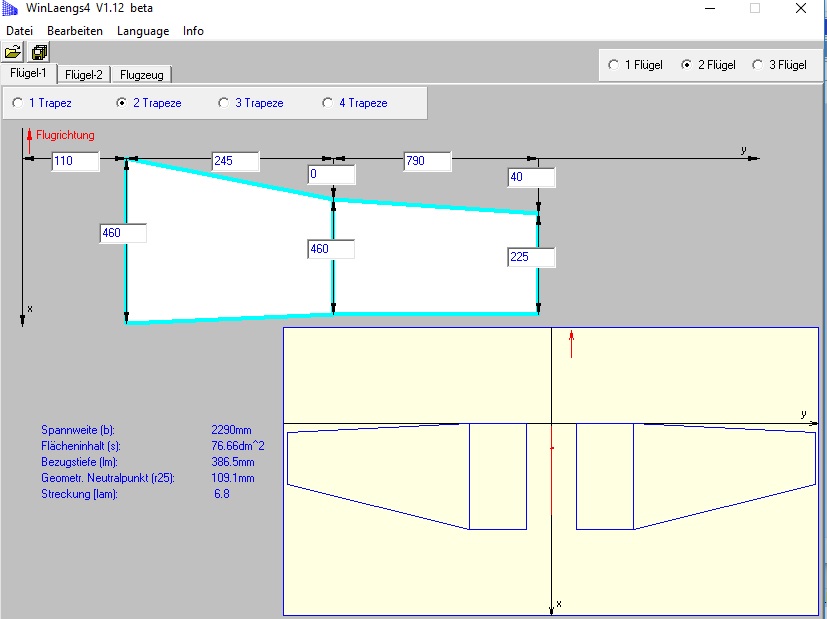Click the sweep offset field showing 40
This screenshot has height=619, width=827.
click(x=531, y=177)
